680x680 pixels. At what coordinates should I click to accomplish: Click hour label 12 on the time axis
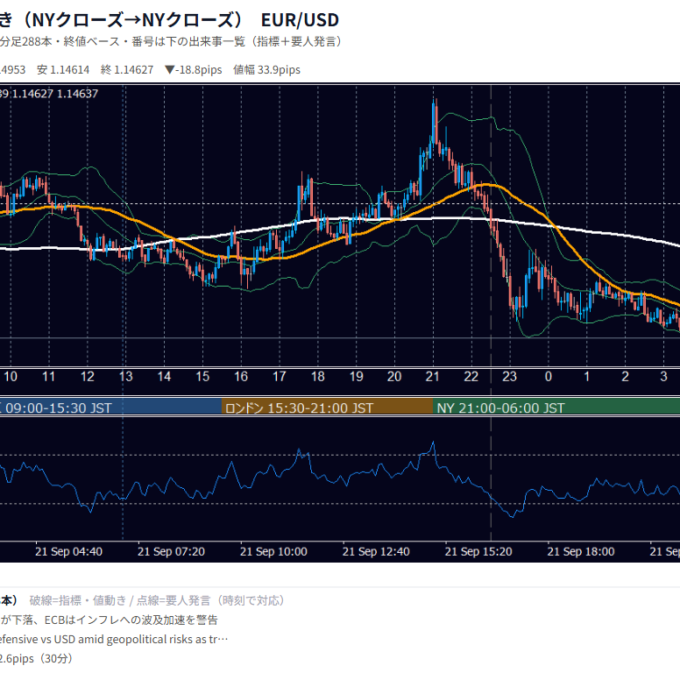[87, 376]
